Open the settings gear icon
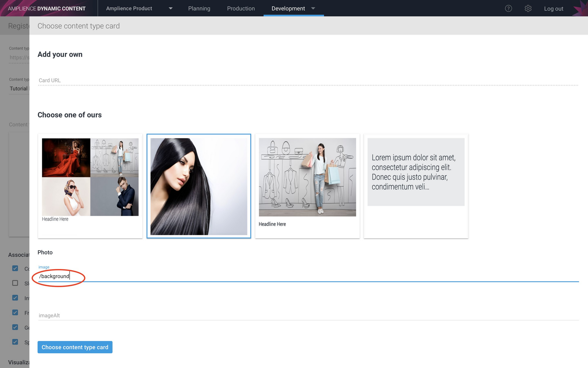The height and width of the screenshot is (368, 588). point(528,8)
